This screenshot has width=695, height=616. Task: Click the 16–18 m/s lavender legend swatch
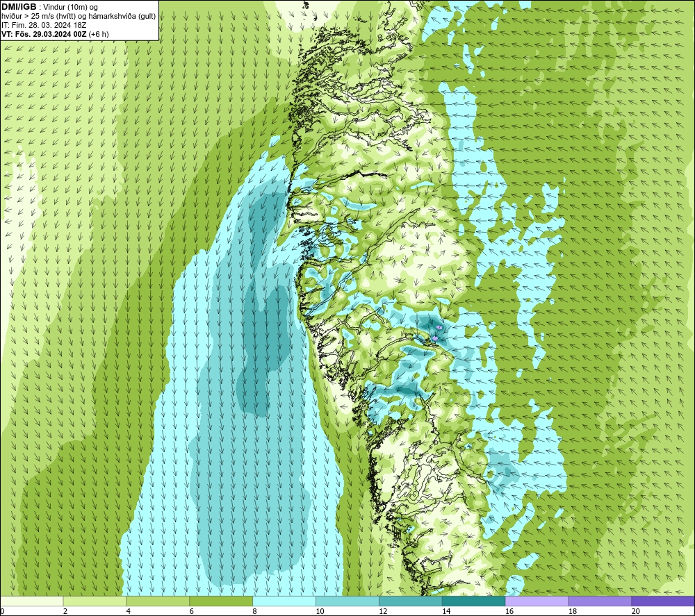pos(537,601)
